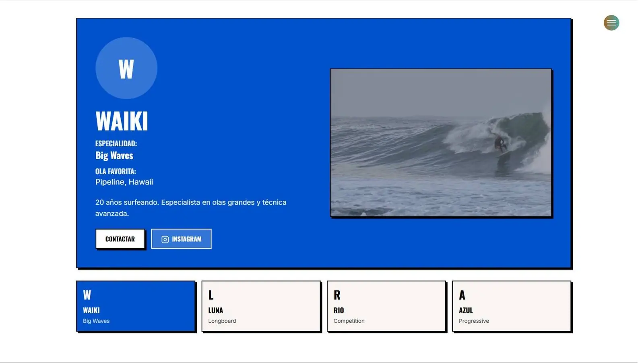Select the Waiki Big Waves card

136,306
